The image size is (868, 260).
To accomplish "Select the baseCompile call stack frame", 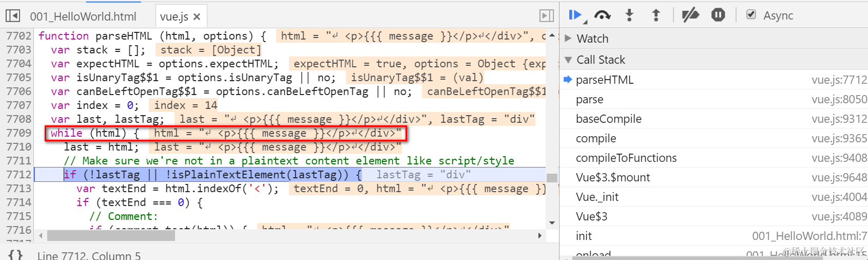I will point(714,119).
